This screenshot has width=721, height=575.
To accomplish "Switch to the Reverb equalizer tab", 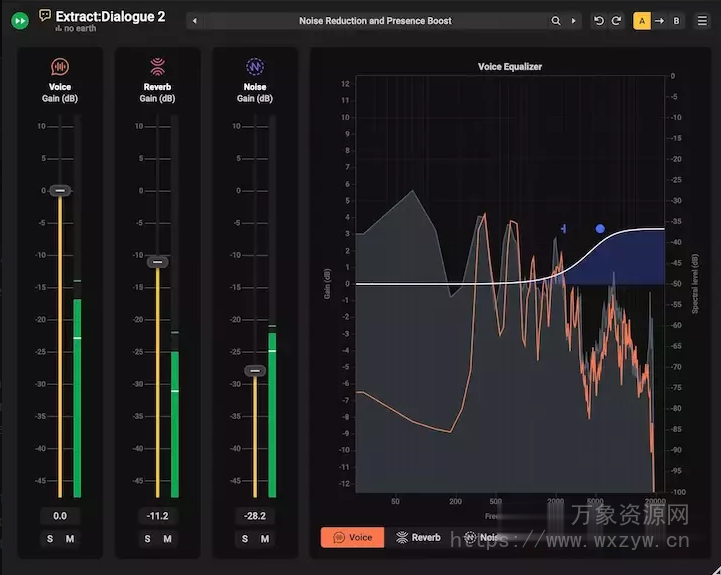I will (x=418, y=537).
